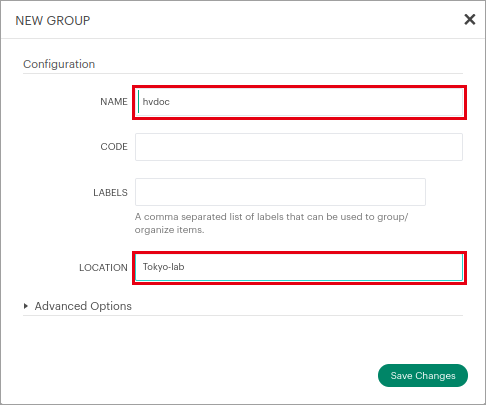
Task: Click the NAME field label
Action: click(114, 102)
